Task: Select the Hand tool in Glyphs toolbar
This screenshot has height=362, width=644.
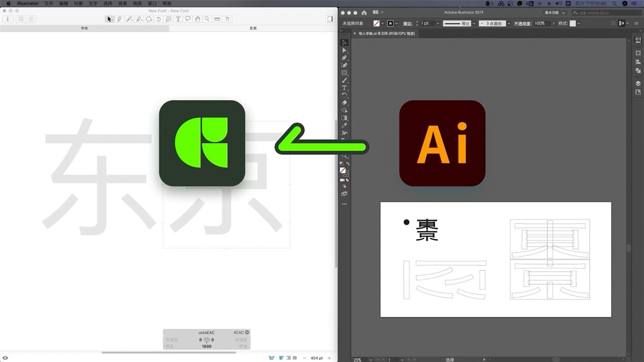Action: (x=197, y=19)
